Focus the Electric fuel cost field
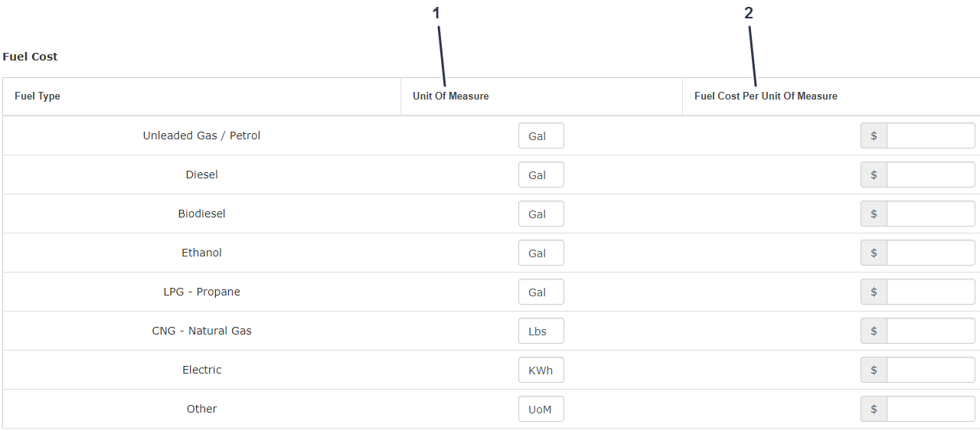The width and height of the screenshot is (980, 431). point(930,370)
